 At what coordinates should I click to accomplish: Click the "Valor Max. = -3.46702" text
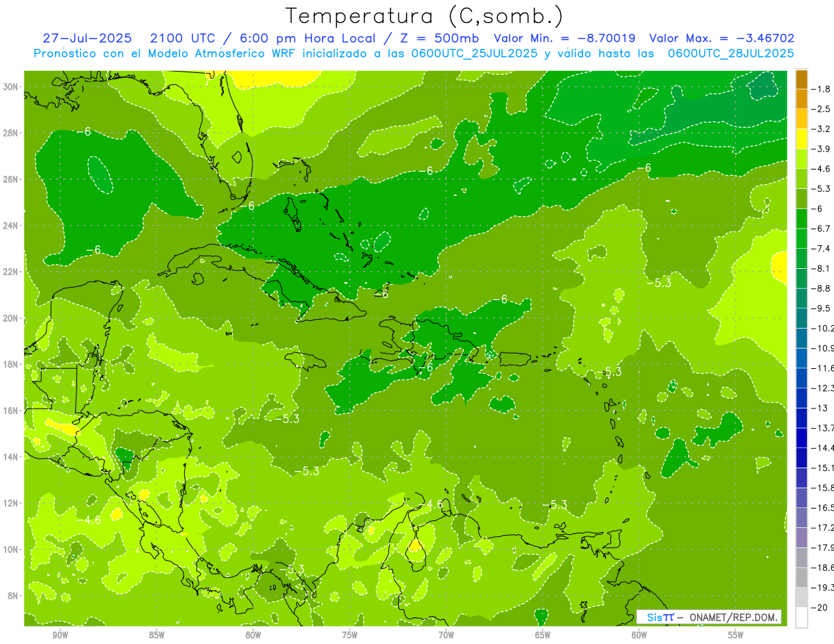pos(721,38)
